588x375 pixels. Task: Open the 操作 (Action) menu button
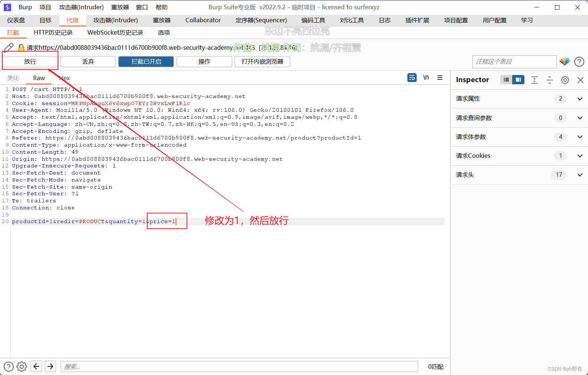coord(204,62)
